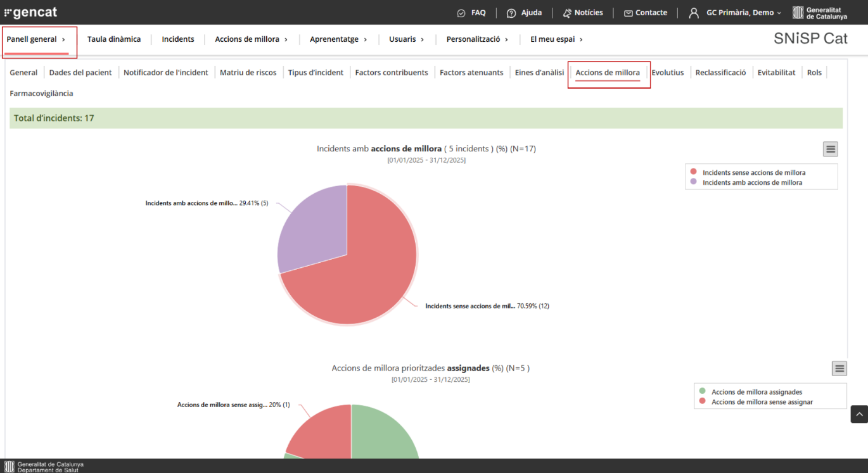The image size is (868, 473).
Task: Switch to the Notificador de l'incident tab
Action: pyautogui.click(x=166, y=73)
